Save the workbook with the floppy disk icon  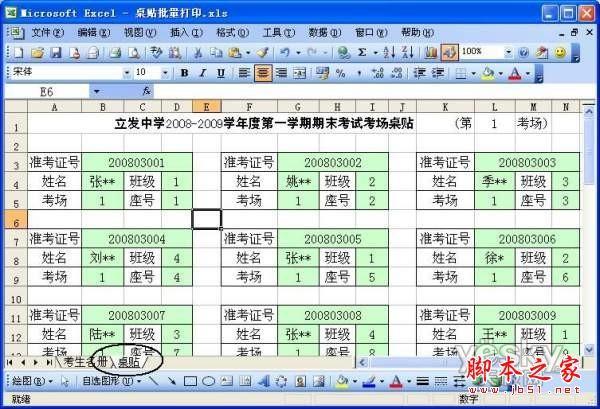pyautogui.click(x=56, y=53)
